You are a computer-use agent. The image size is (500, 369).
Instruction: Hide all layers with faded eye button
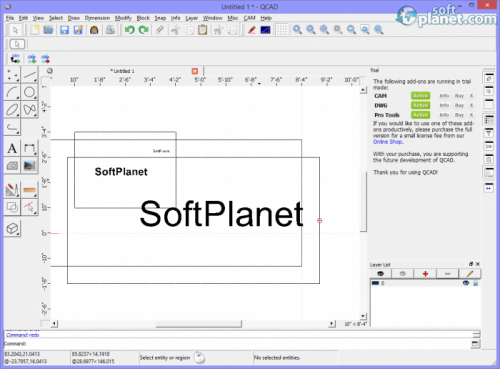[403, 274]
